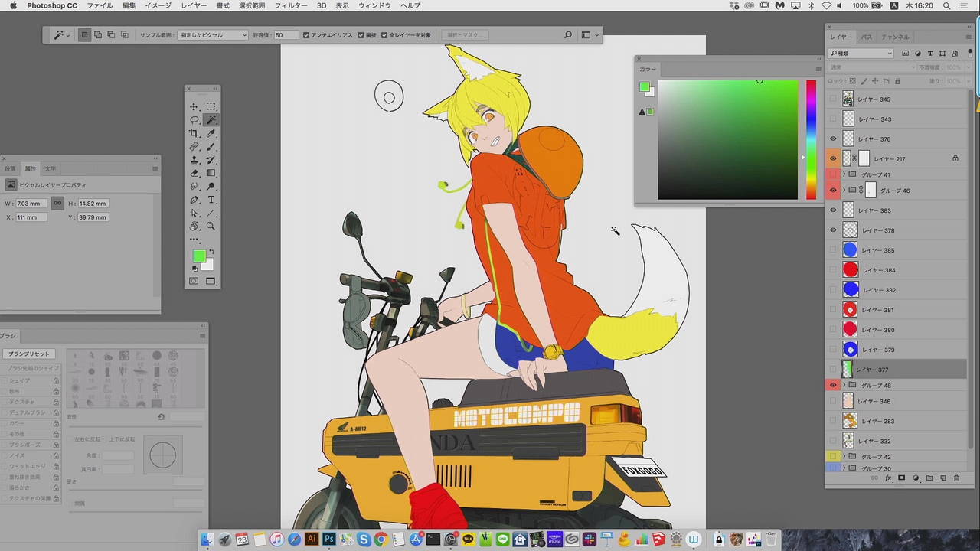Viewport: 980px width, 551px height.
Task: Click the ブラシプリセット button
Action: [x=28, y=354]
